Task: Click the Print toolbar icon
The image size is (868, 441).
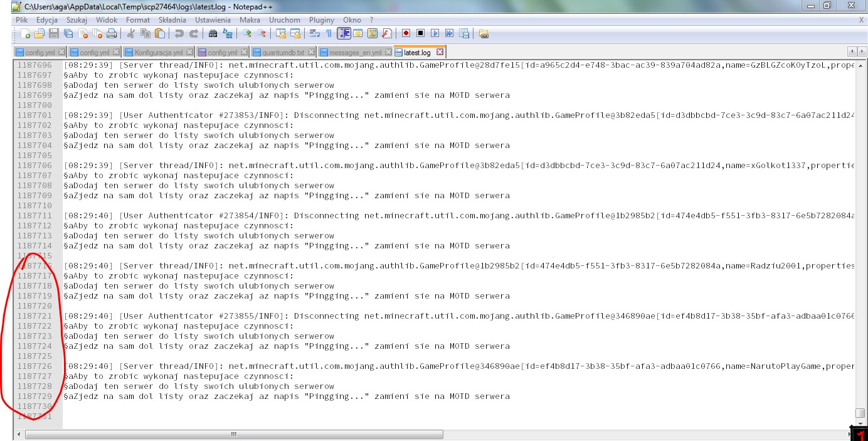Action: coord(111,33)
